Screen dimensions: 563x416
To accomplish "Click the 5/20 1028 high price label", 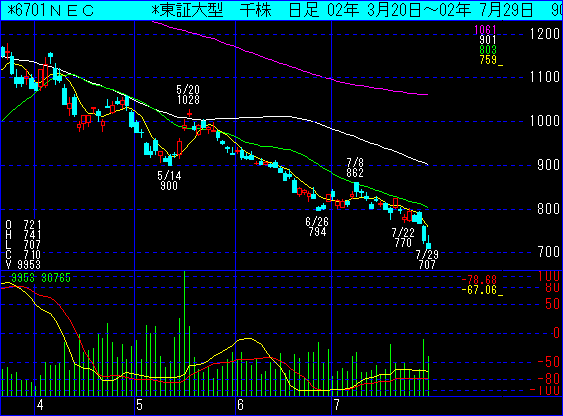I will 188,94.
